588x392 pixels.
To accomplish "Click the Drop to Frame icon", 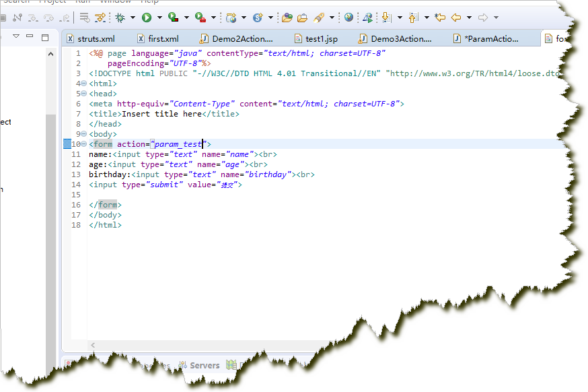I will [84, 18].
